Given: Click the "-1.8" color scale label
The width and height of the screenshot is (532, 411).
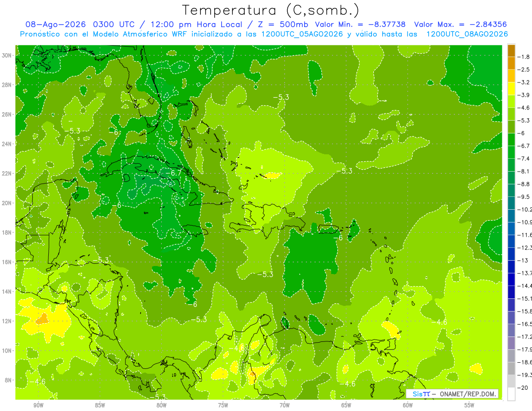Looking at the screenshot, I should pyautogui.click(x=524, y=57).
